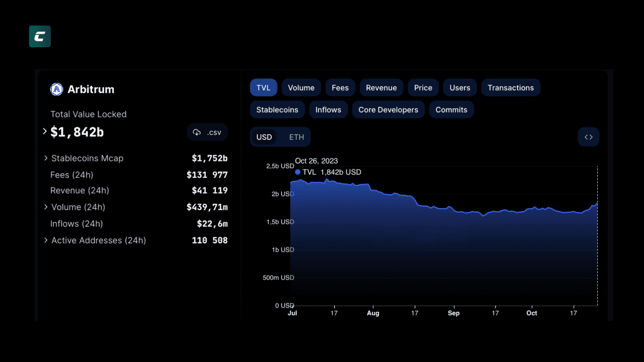The width and height of the screenshot is (644, 362).
Task: Click the Arbitrum title text
Action: point(91,89)
